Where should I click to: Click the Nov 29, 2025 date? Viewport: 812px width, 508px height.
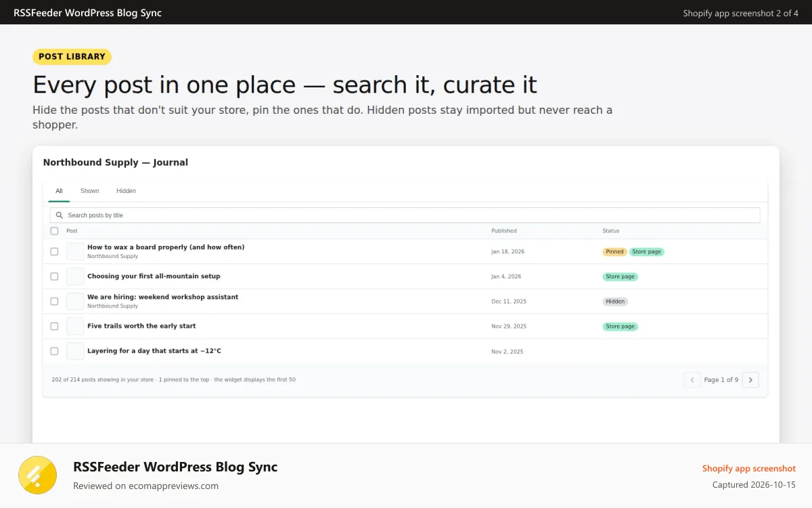509,326
